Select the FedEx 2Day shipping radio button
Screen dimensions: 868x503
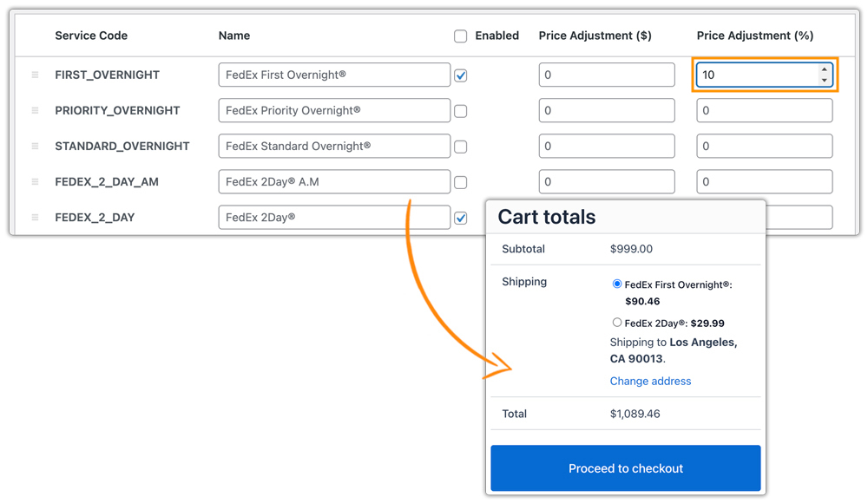pos(617,323)
